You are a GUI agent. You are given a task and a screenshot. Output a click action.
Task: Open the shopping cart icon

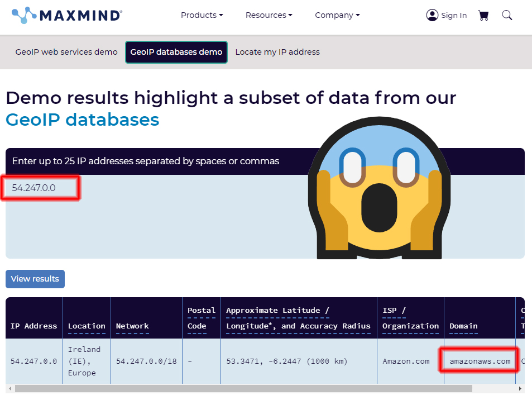click(x=483, y=16)
